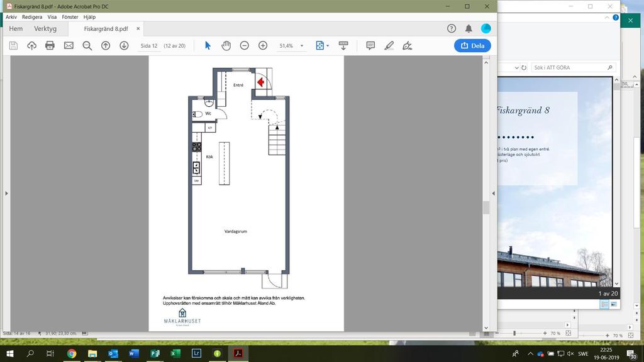Screen dimensions: 644x362
Task: Select the Highlight text pen tool
Action: 389,45
